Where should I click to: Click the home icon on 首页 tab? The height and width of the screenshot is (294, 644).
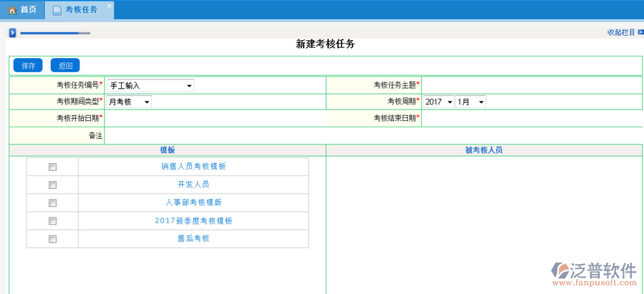coord(12,10)
